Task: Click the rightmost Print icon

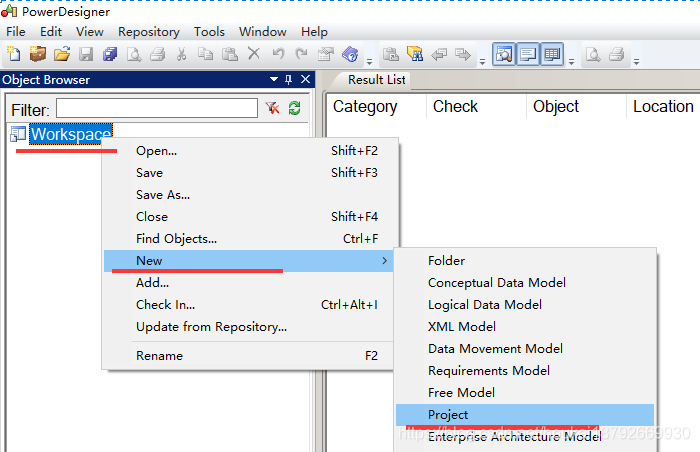Action: click(x=617, y=54)
